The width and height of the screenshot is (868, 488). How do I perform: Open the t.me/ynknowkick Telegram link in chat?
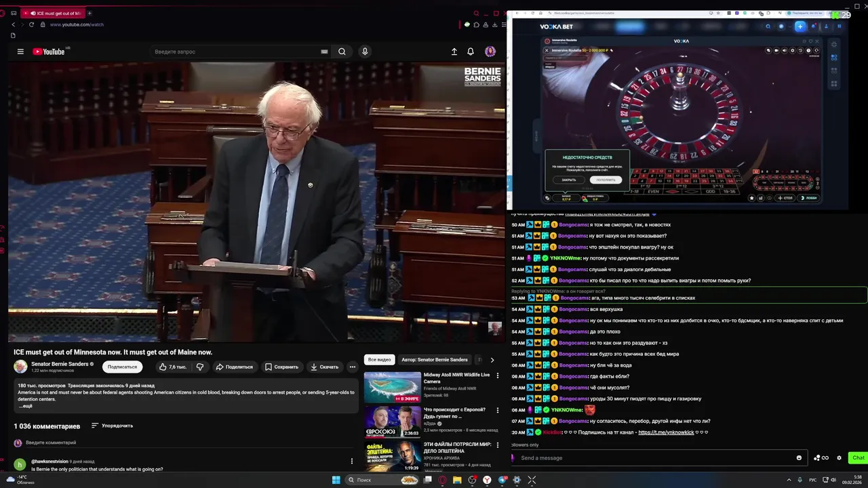pos(666,432)
